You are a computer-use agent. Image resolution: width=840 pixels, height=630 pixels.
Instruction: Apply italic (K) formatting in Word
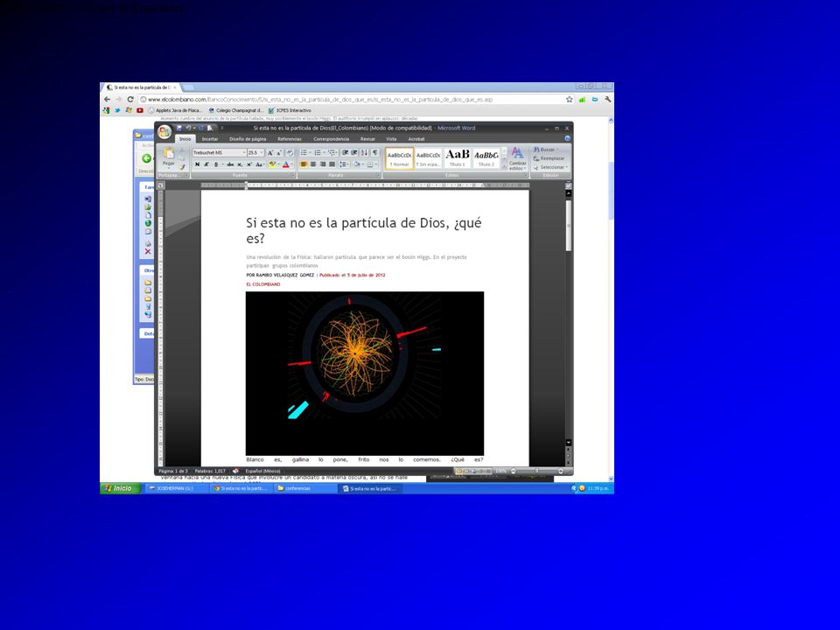[x=206, y=164]
